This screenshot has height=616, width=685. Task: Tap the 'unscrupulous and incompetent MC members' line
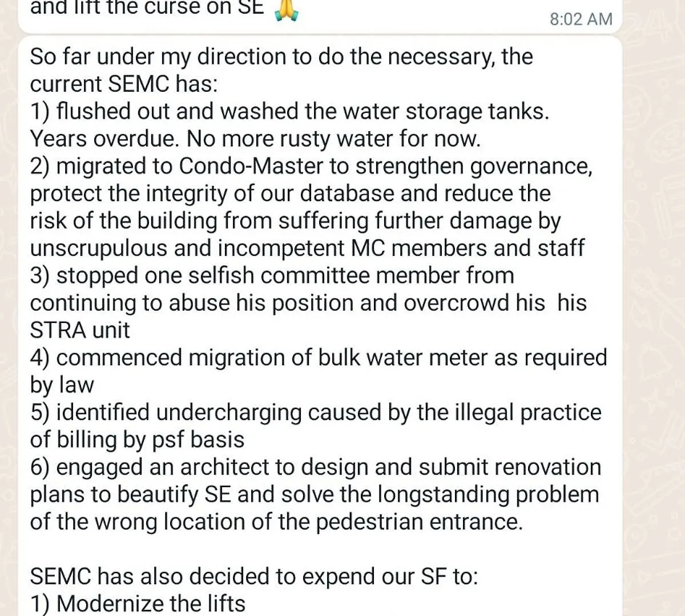coord(307,248)
